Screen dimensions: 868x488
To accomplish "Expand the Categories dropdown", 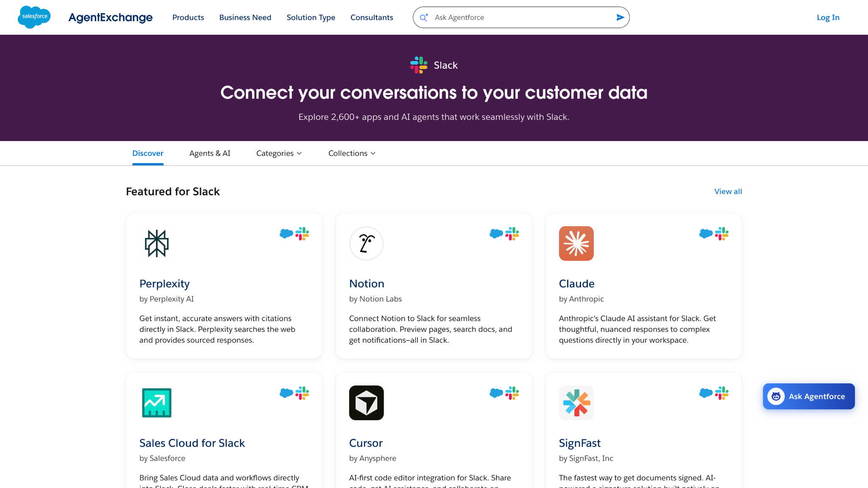I will pyautogui.click(x=279, y=153).
